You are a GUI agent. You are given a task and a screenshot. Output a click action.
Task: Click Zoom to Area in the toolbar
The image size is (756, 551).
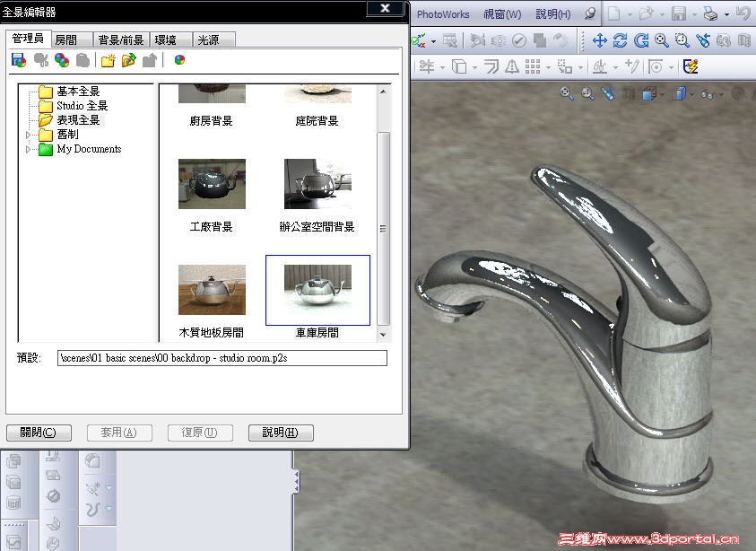click(x=682, y=40)
